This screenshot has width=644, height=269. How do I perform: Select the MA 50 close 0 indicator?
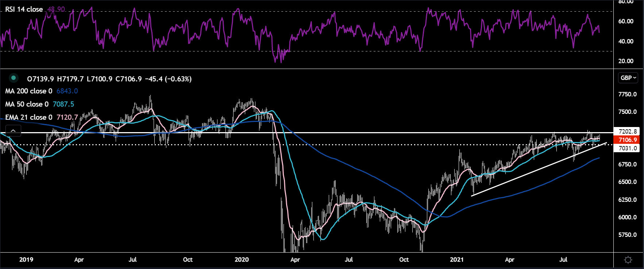(x=27, y=104)
